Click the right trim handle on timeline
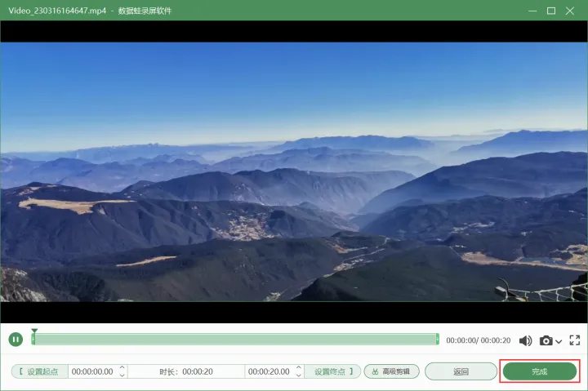 437,340
